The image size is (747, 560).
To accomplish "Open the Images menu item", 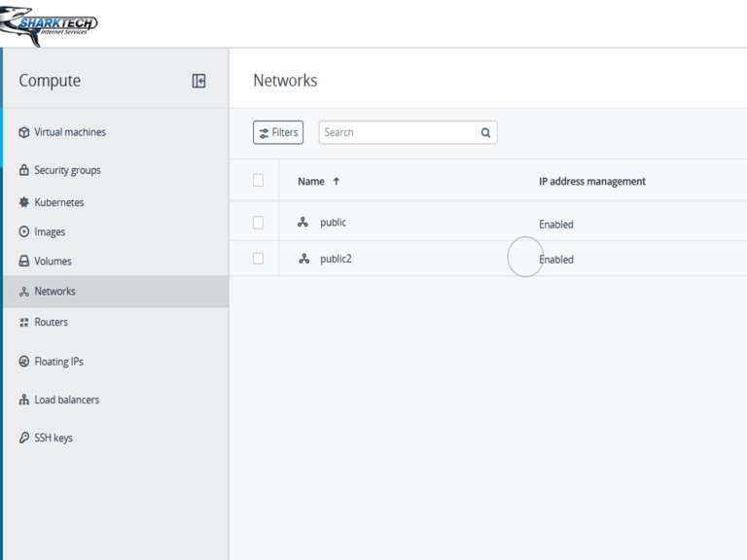I will pyautogui.click(x=50, y=232).
